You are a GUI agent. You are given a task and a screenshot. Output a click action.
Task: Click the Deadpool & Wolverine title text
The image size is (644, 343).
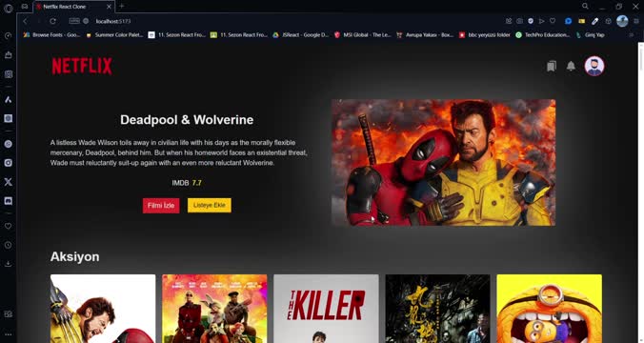(187, 120)
